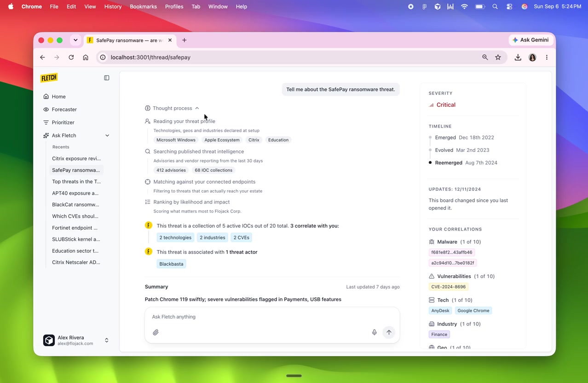This screenshot has width=588, height=383.
Task: Open the Chrome tab search dropdown
Action: pos(75,40)
